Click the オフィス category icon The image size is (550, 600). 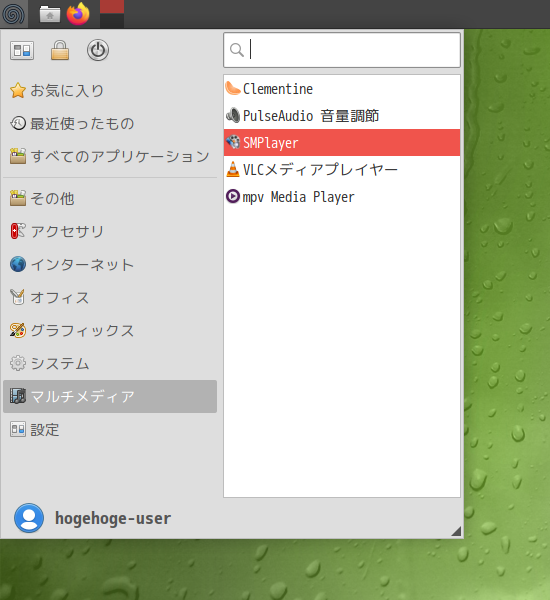click(x=18, y=297)
